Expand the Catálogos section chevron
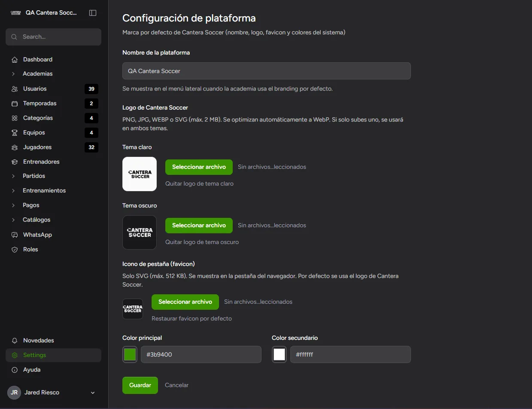 click(14, 220)
